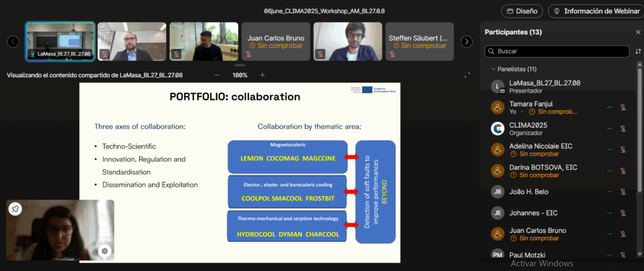Open more options for Darina BOTSOVA

(x=609, y=171)
